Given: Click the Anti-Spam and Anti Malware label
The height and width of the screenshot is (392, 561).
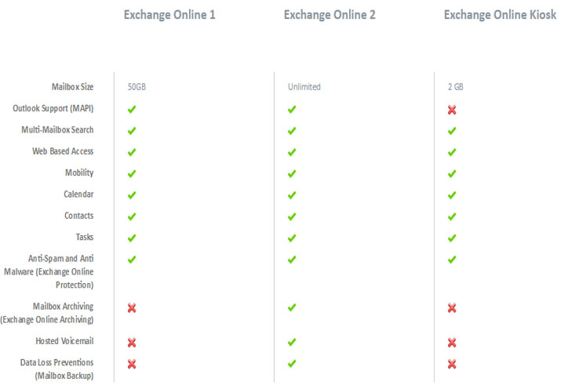Looking at the screenshot, I should pyautogui.click(x=49, y=271).
